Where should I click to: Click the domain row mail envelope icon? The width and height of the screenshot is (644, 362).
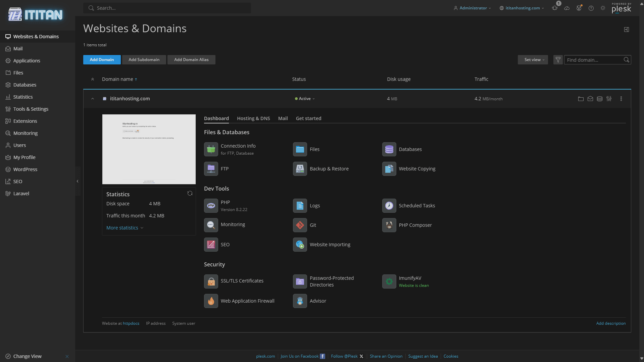coord(590,99)
